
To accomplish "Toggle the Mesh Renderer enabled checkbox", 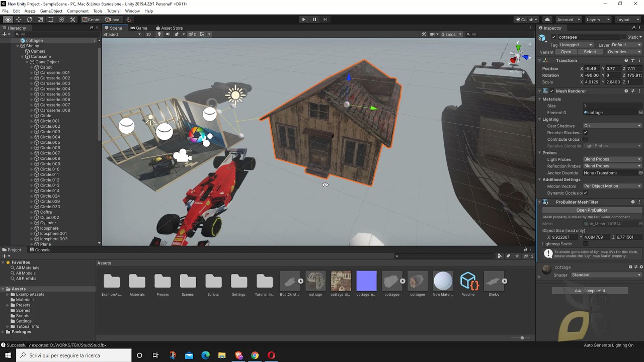I will [x=552, y=91].
